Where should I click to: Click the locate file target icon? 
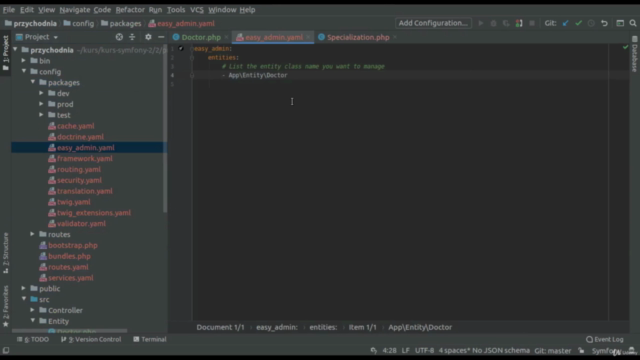[x=119, y=37]
